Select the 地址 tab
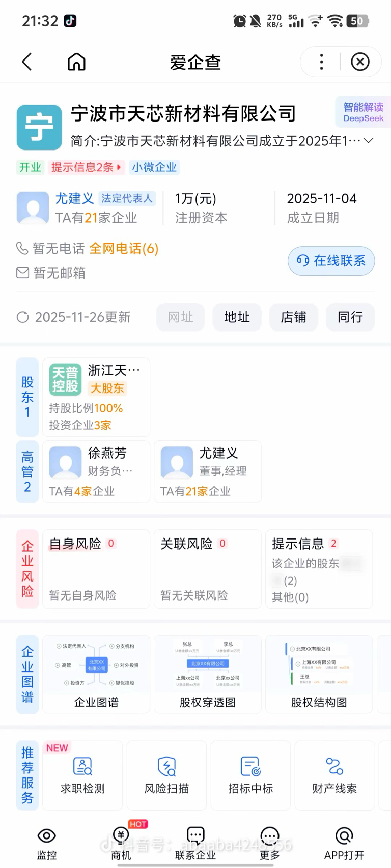The width and height of the screenshot is (391, 868). 237,317
